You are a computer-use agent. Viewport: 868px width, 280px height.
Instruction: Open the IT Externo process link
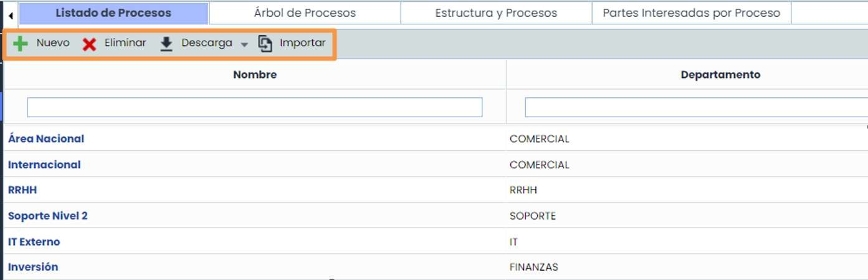coord(34,242)
